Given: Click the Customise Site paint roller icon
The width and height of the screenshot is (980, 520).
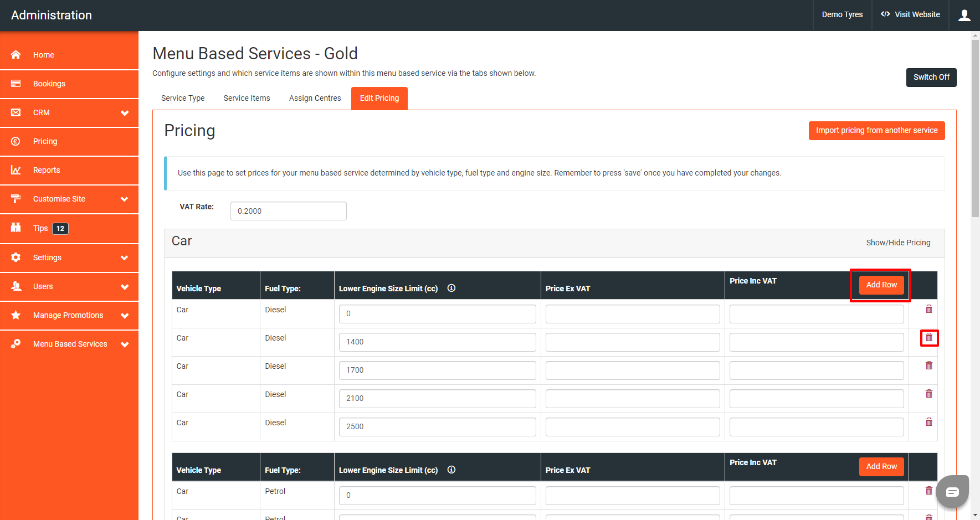Looking at the screenshot, I should tap(16, 199).
